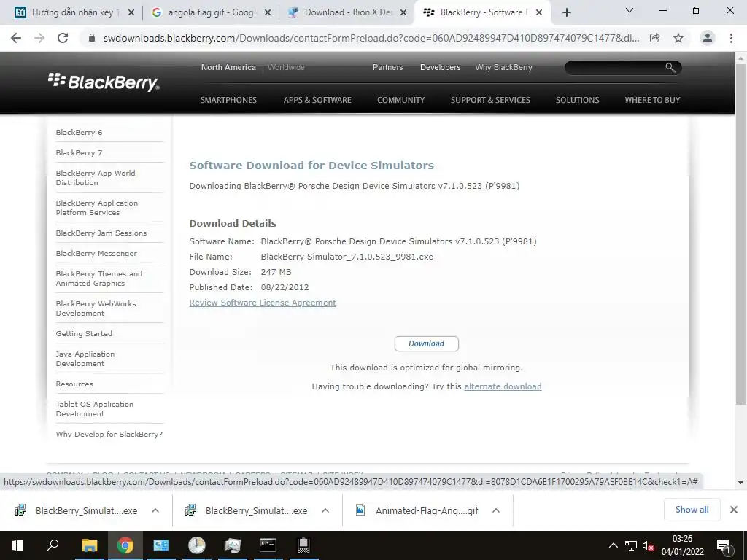Expand options for second BlackBerry_Simulat exe download
This screenshot has height=560, width=747.
pos(325,510)
